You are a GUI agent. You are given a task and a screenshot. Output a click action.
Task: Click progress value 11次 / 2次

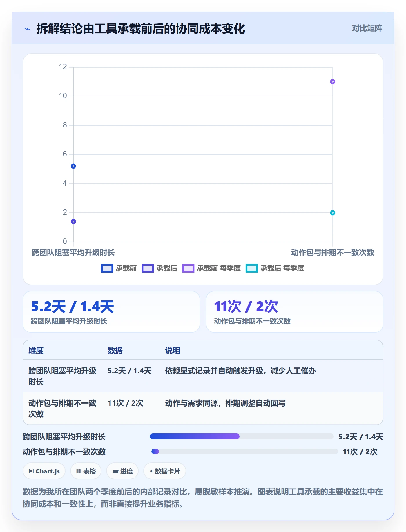[x=360, y=452]
